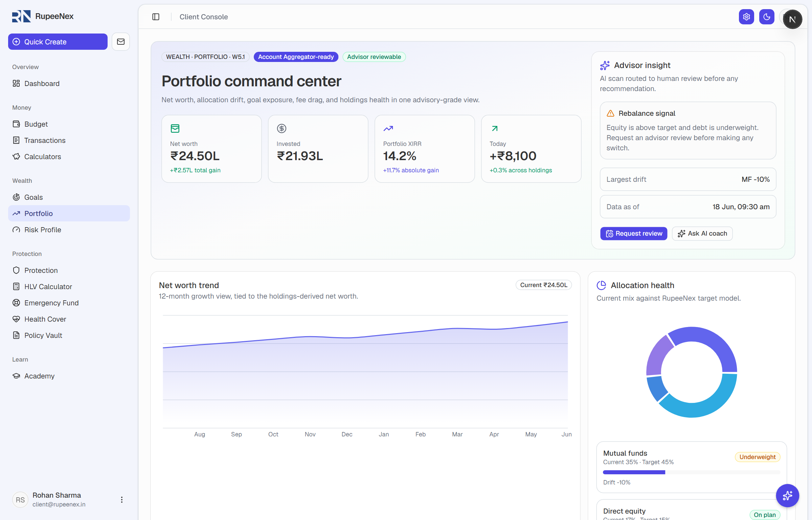This screenshot has width=812, height=520.
Task: Click the 'Drift -10%' label
Action: (617, 482)
